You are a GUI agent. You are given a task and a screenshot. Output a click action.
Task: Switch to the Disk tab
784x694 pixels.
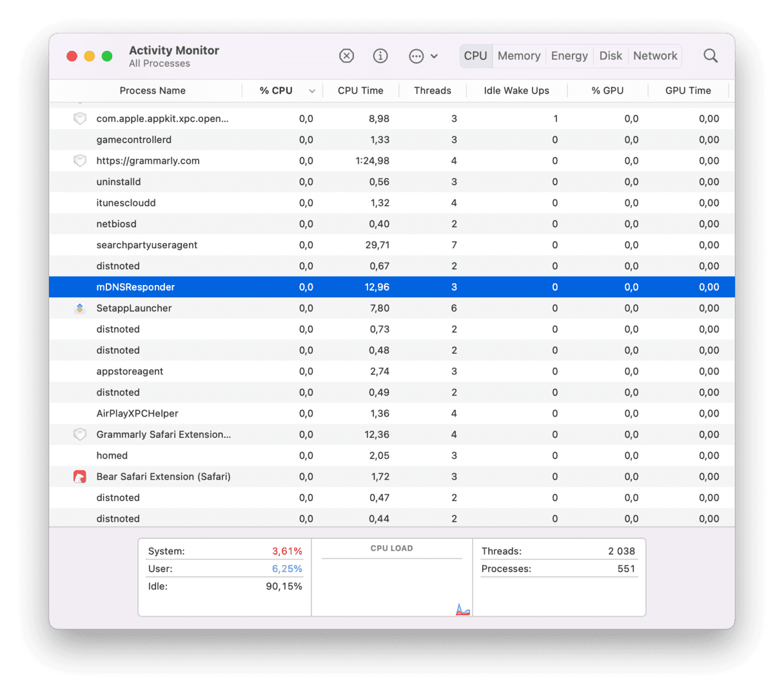[611, 56]
